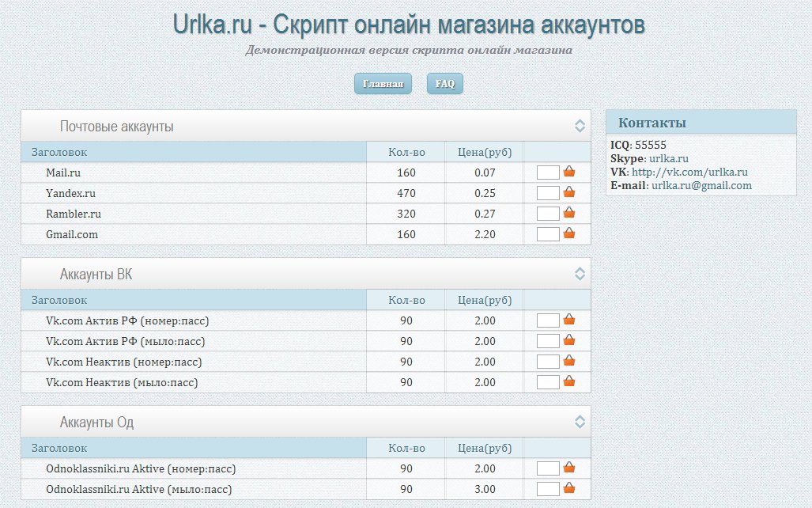Basket icon for Vk.com Неактив (номер:пасс)
812x508 pixels.
(569, 360)
